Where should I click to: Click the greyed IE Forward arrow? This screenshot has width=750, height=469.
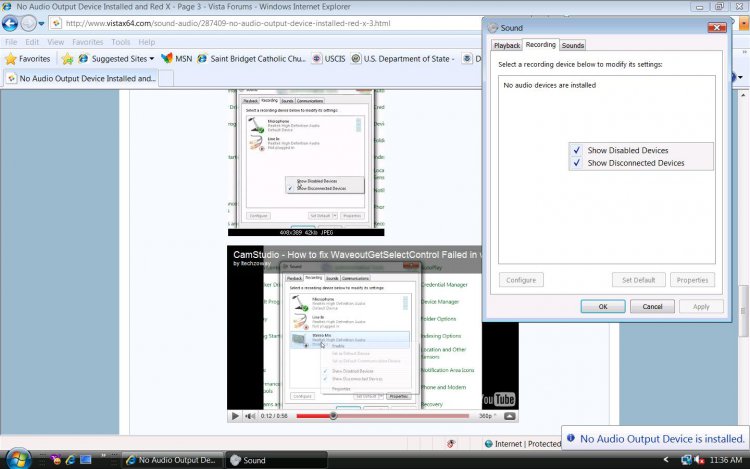pos(28,23)
